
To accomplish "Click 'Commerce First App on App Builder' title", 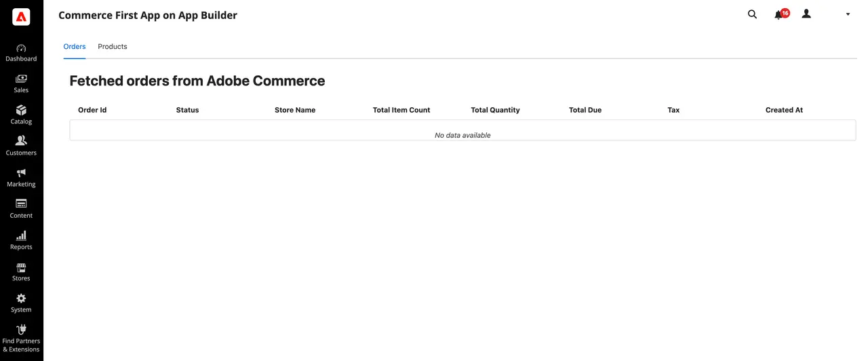I will click(148, 15).
